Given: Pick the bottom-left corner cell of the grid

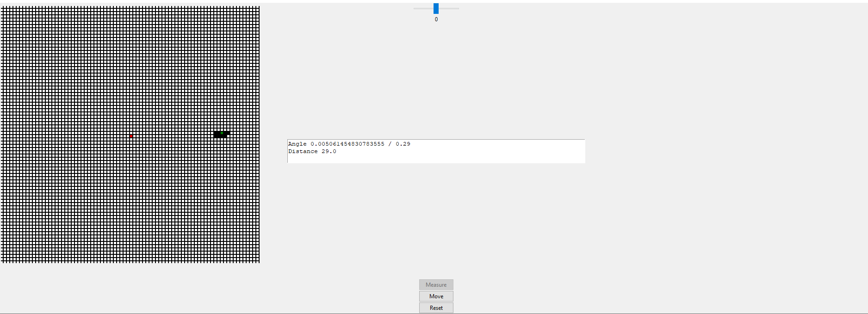Looking at the screenshot, I should point(2,262).
